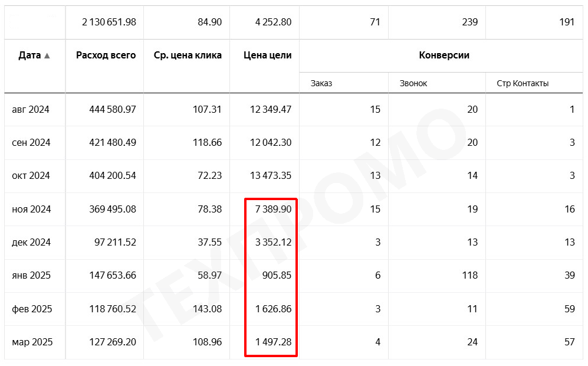The height and width of the screenshot is (366, 588).
Task: Select the ноя 2024 row date
Action: (x=31, y=209)
